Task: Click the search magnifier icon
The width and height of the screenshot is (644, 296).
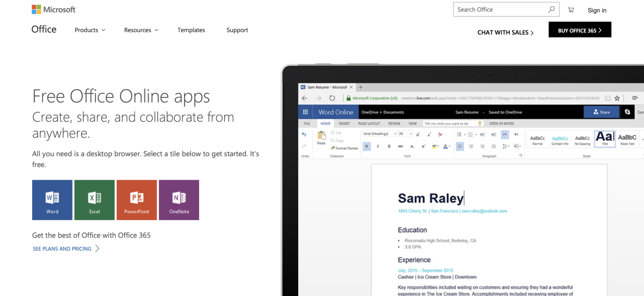Action: [551, 10]
